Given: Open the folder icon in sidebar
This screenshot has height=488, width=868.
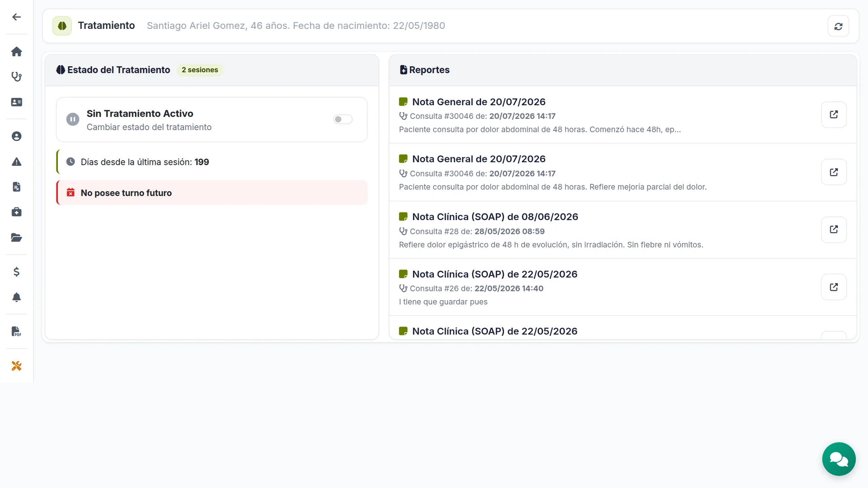Looking at the screenshot, I should coord(17,238).
